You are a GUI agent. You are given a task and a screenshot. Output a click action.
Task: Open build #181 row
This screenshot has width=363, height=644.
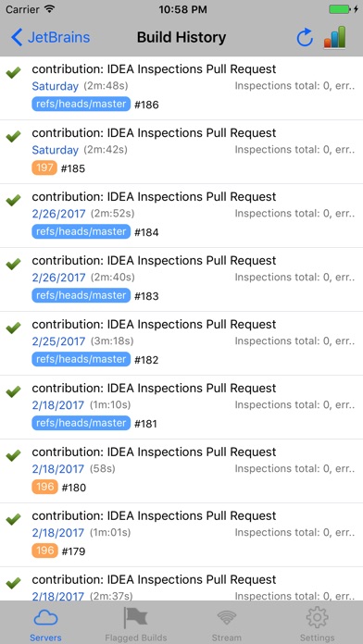click(x=181, y=407)
